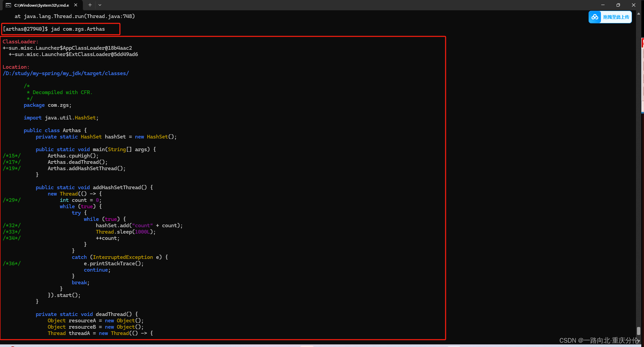Click the 'Object resourceA = new Object();' line
644x347 pixels.
pyautogui.click(x=96, y=321)
